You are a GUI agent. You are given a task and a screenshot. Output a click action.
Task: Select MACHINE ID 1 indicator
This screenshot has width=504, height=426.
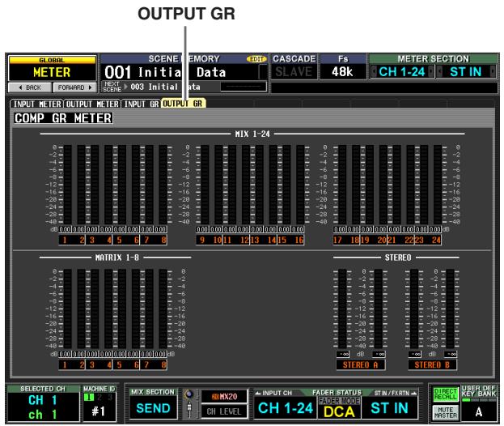(88, 398)
